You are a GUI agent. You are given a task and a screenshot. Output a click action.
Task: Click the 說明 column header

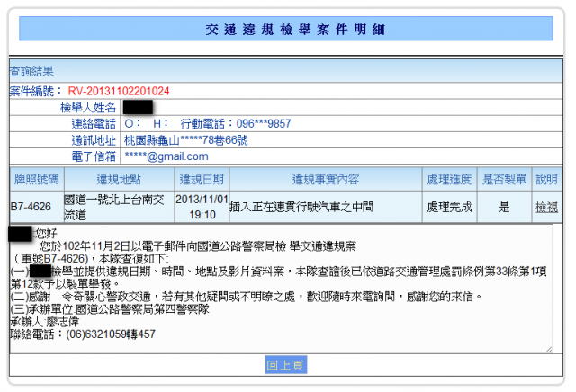click(x=546, y=179)
